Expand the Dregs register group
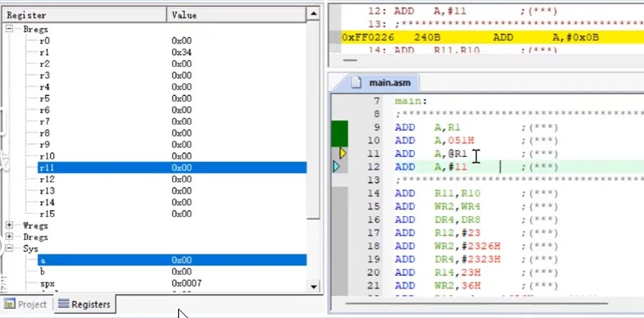 tap(10, 237)
